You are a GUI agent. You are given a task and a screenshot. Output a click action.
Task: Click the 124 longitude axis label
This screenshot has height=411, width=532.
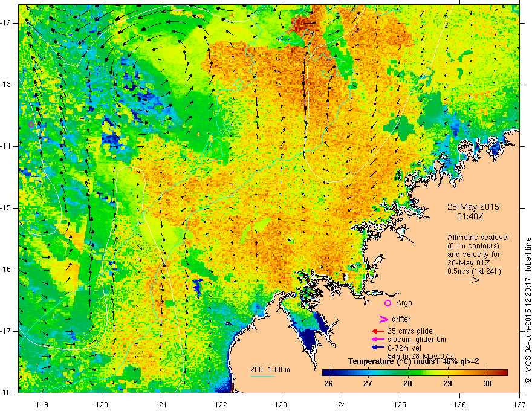pos(340,404)
